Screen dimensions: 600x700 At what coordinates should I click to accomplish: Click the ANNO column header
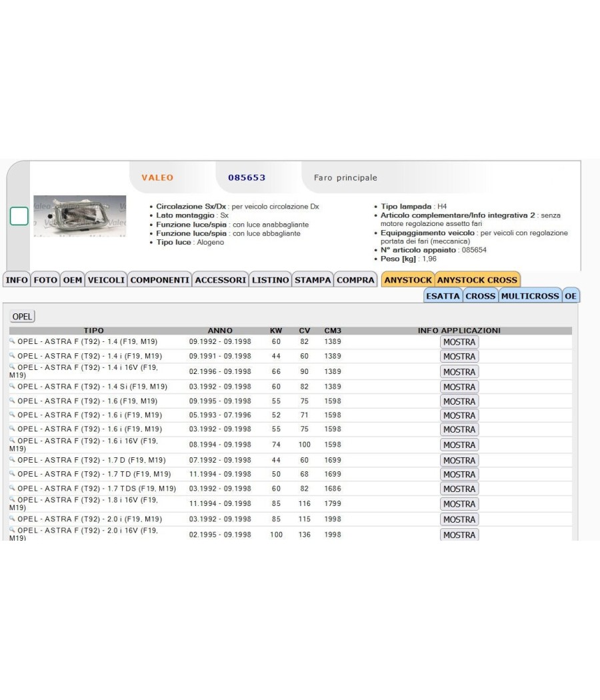220,331
